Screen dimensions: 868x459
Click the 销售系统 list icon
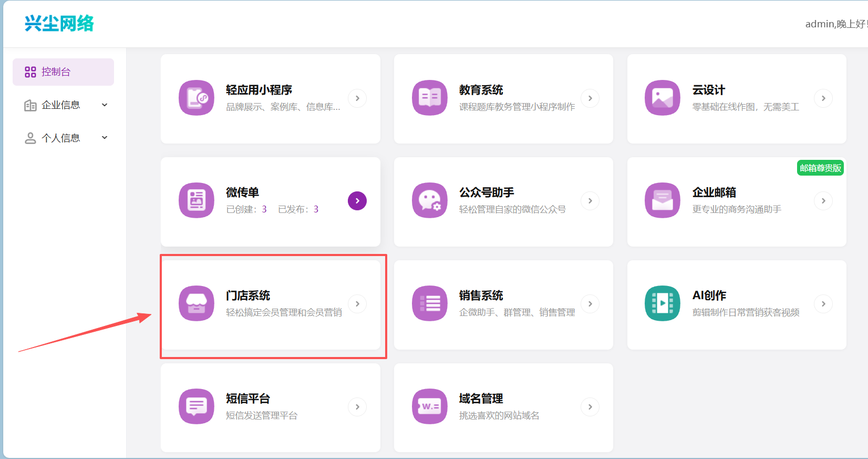(x=430, y=303)
